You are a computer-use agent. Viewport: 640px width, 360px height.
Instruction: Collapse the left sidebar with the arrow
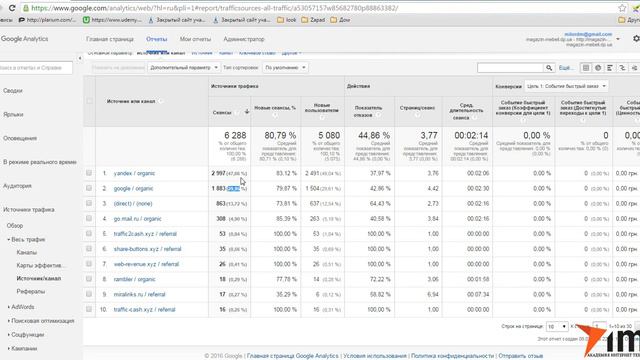[x=80, y=58]
